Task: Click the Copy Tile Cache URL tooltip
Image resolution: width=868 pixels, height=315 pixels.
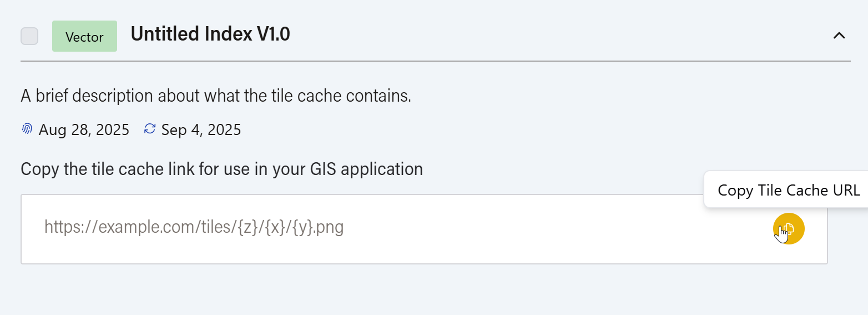Action: click(x=788, y=191)
